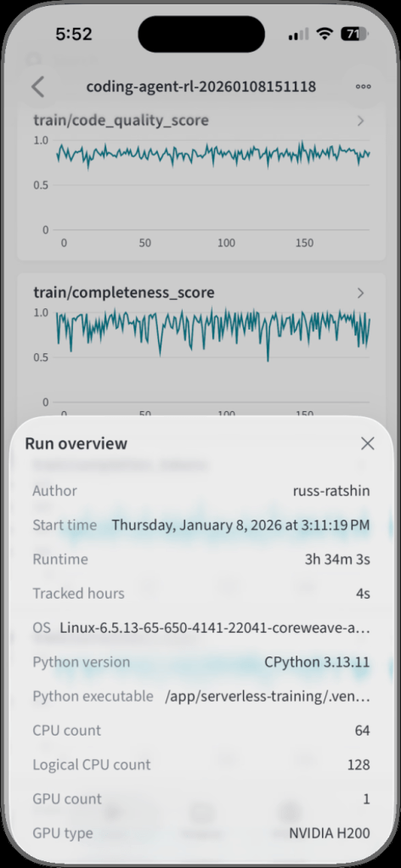This screenshot has width=401, height=868.
Task: Tap the run name coding-agent-rl-20260108151118
Action: (x=201, y=87)
